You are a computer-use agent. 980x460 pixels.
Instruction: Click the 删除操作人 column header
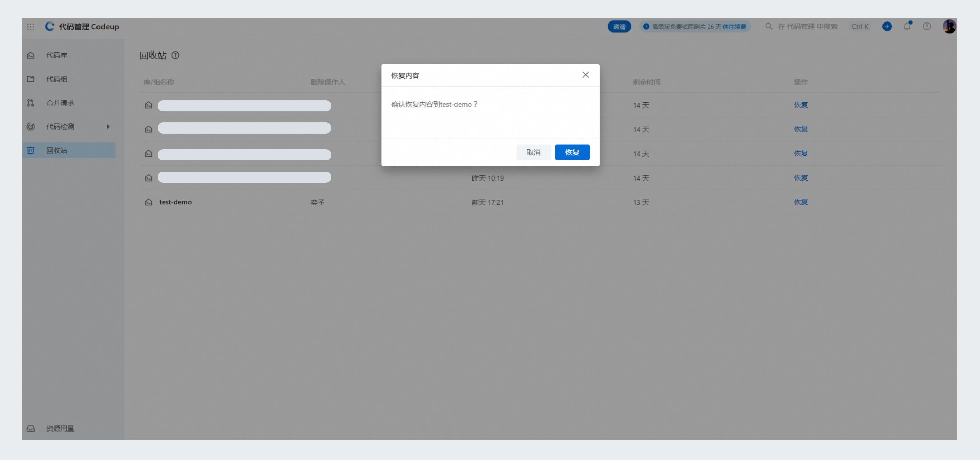[327, 82]
